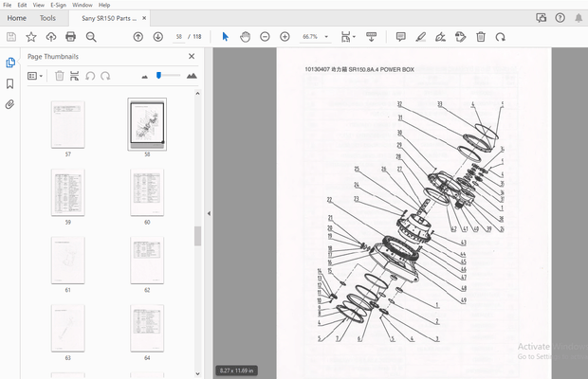Go to previous page with up arrow
The width and height of the screenshot is (588, 379).
pyautogui.click(x=138, y=37)
